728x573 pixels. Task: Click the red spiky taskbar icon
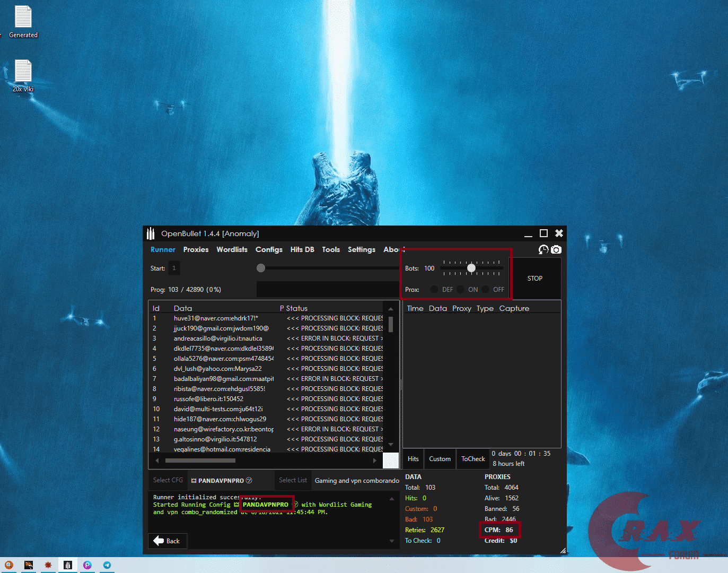(x=48, y=565)
